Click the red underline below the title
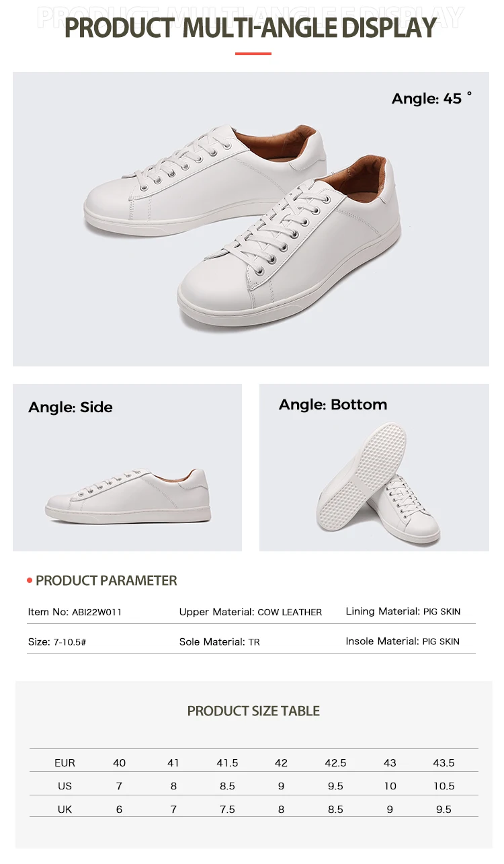Viewport: 504px width, 864px height. [253, 53]
